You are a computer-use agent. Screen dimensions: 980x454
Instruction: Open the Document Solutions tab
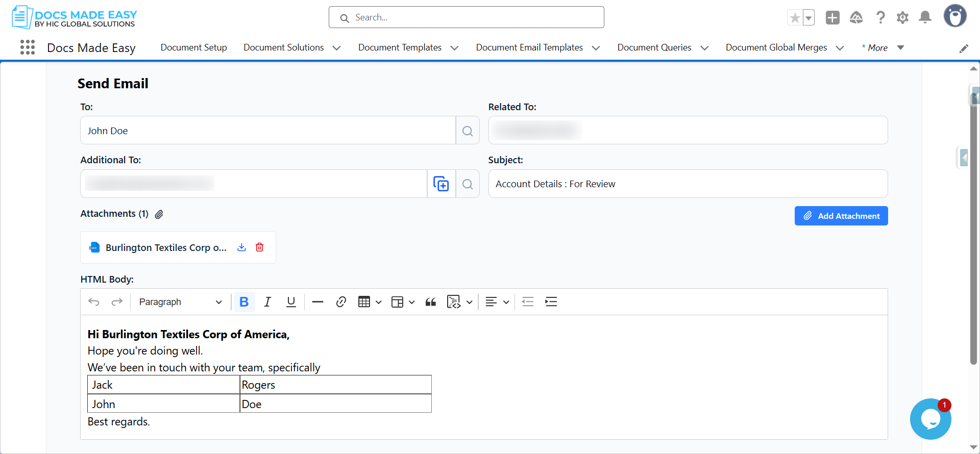[284, 47]
